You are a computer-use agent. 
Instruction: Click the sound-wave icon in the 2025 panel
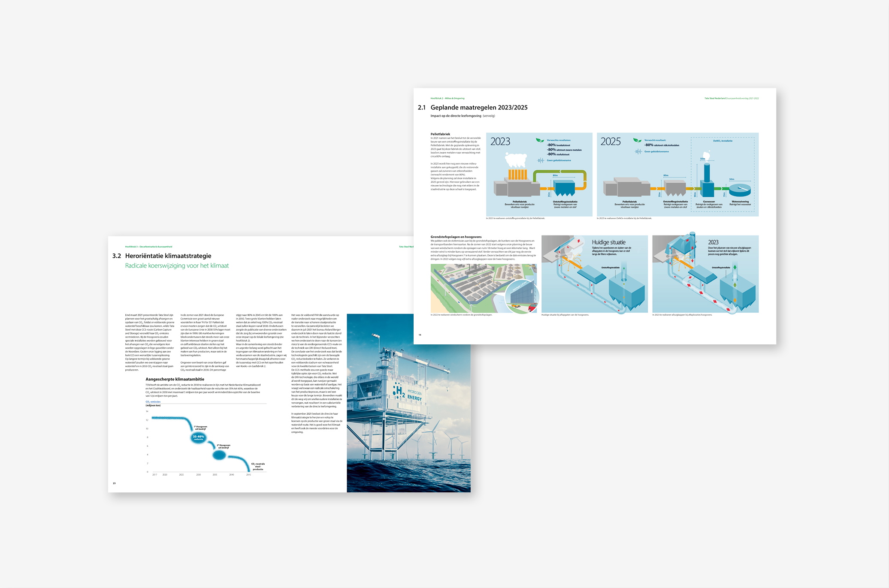638,151
